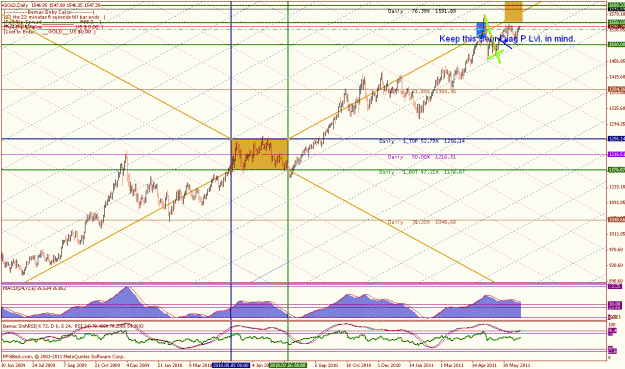
Task: Click the GOLD,Daily chart title text
Action: 51,5
